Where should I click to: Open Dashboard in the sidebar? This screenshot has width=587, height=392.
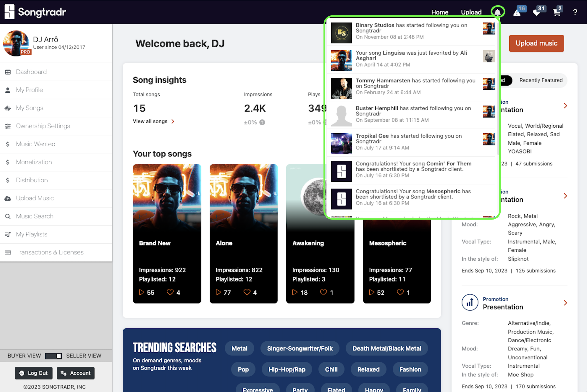pyautogui.click(x=56, y=72)
